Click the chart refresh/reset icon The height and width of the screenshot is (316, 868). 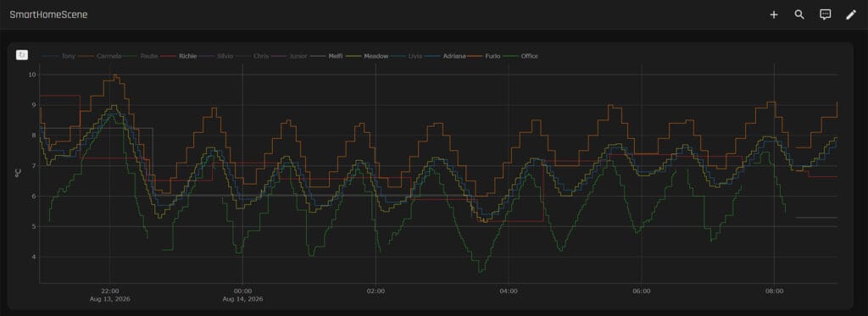coord(21,55)
